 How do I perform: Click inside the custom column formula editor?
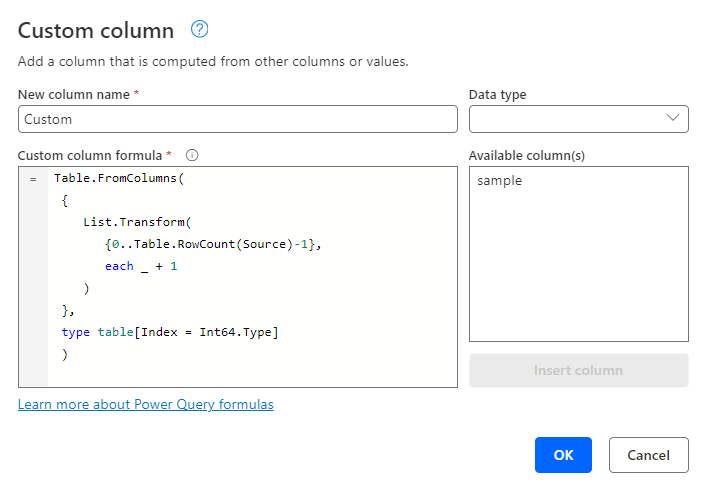[x=238, y=277]
